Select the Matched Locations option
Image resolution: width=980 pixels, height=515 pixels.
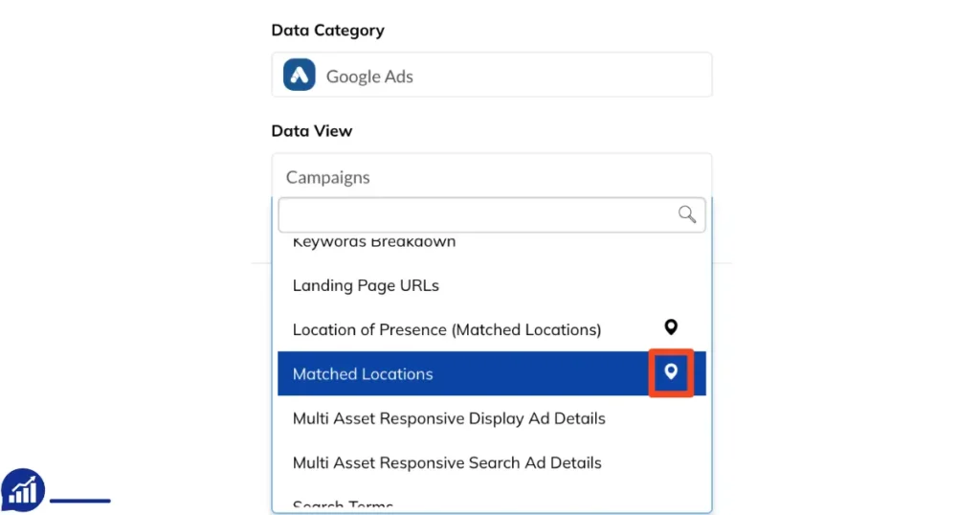pyautogui.click(x=492, y=373)
